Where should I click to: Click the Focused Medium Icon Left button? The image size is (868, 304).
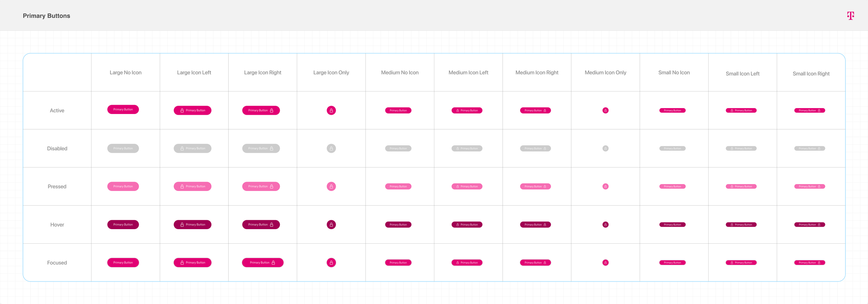point(467,263)
